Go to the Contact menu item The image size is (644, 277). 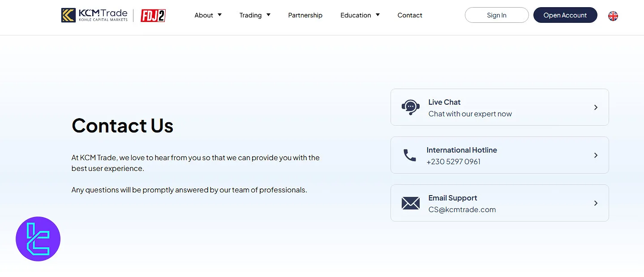410,15
